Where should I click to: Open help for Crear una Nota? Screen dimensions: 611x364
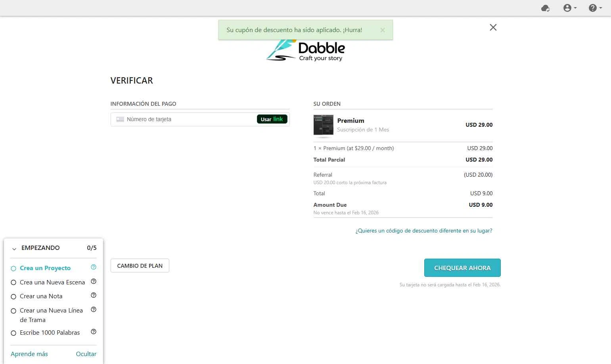94,295
